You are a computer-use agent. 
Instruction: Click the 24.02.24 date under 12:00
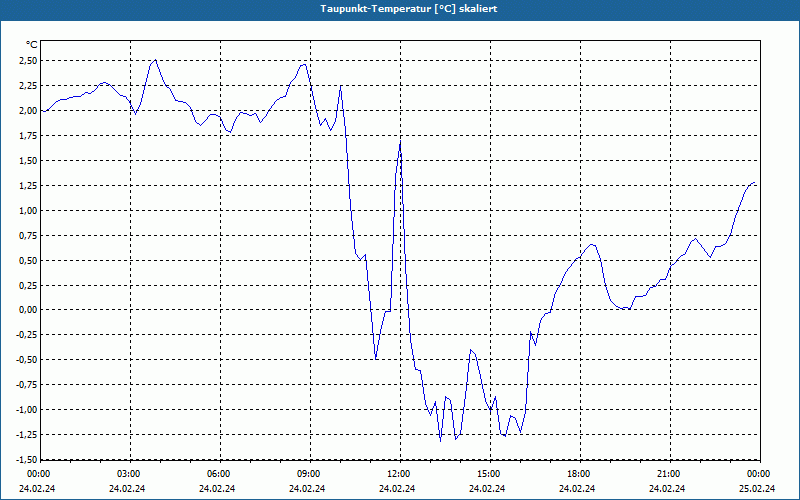coord(397,489)
